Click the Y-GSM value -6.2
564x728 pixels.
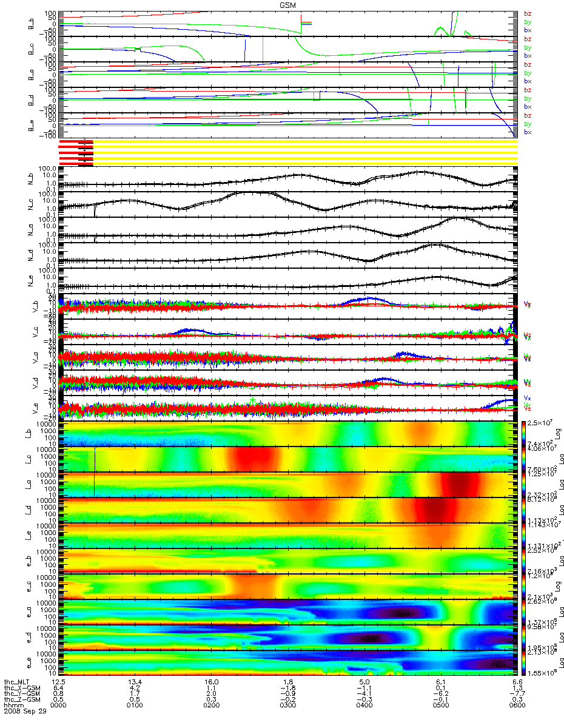coord(440,694)
